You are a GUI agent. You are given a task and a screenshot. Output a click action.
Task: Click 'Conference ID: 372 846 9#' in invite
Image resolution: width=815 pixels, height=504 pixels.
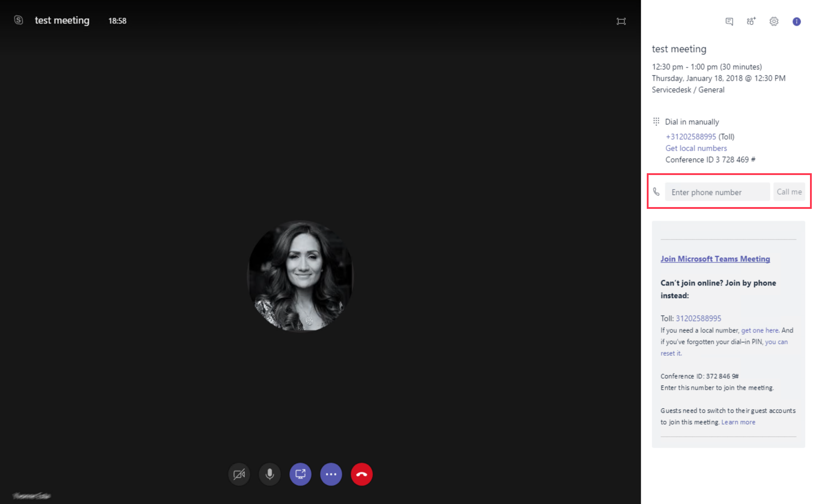coord(700,376)
